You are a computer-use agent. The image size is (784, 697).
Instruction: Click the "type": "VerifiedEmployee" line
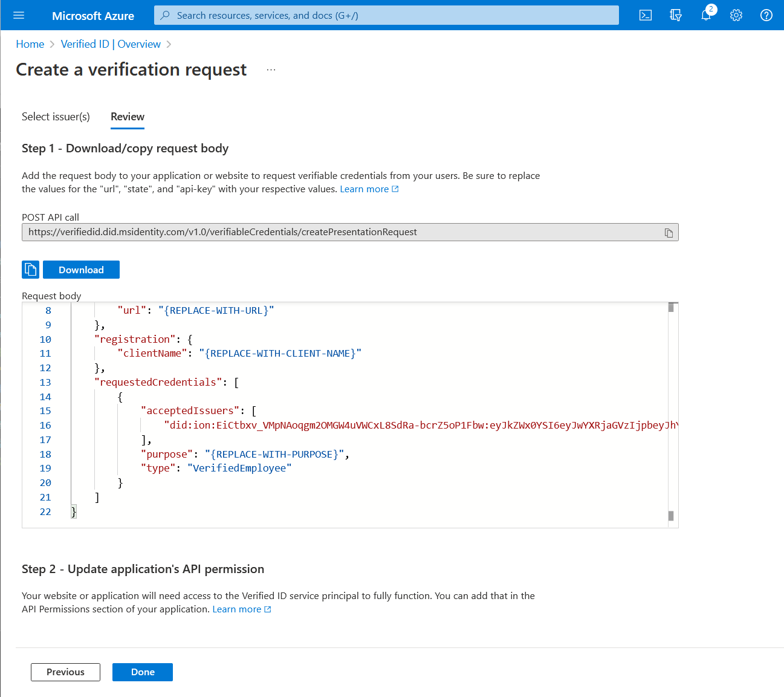216,468
